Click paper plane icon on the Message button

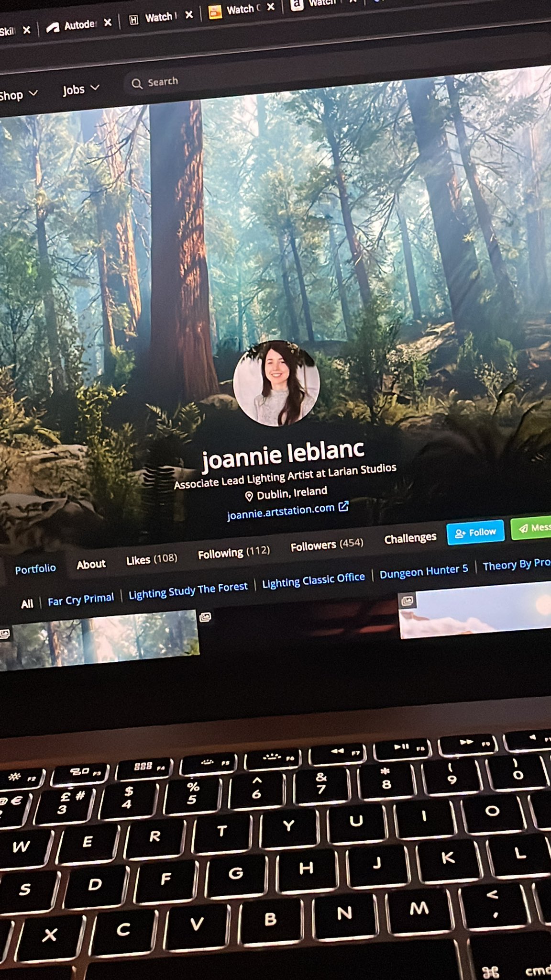[x=524, y=528]
